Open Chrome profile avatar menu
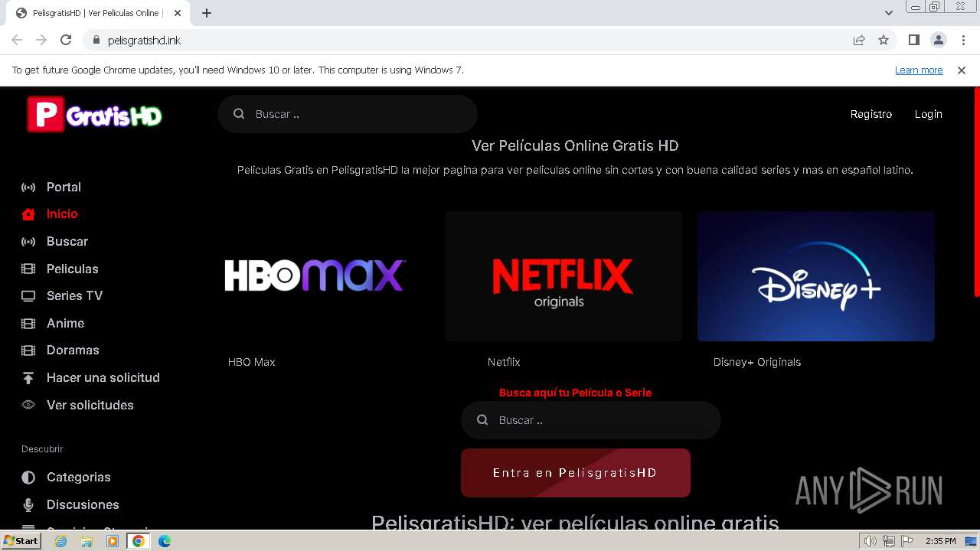Image resolution: width=980 pixels, height=551 pixels. pos(938,40)
